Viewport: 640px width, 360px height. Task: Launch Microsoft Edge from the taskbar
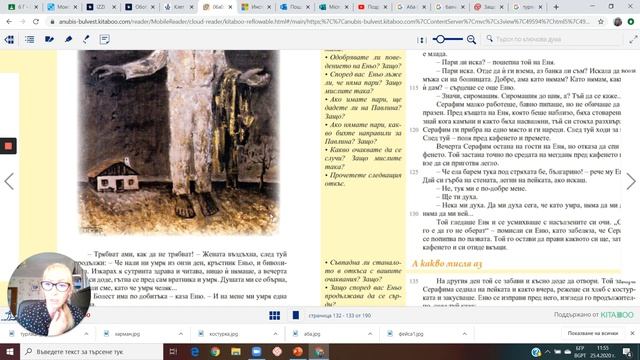(x=195, y=351)
